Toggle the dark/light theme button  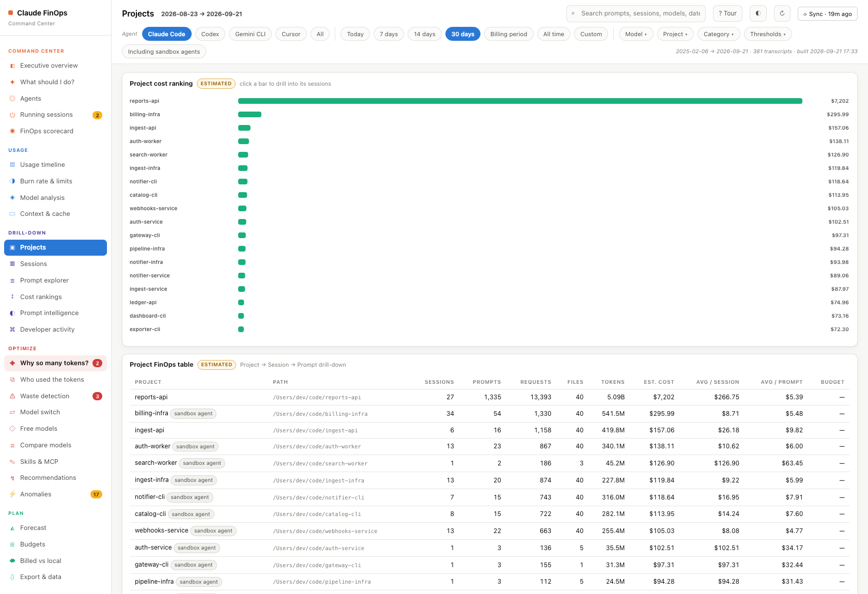click(x=758, y=13)
